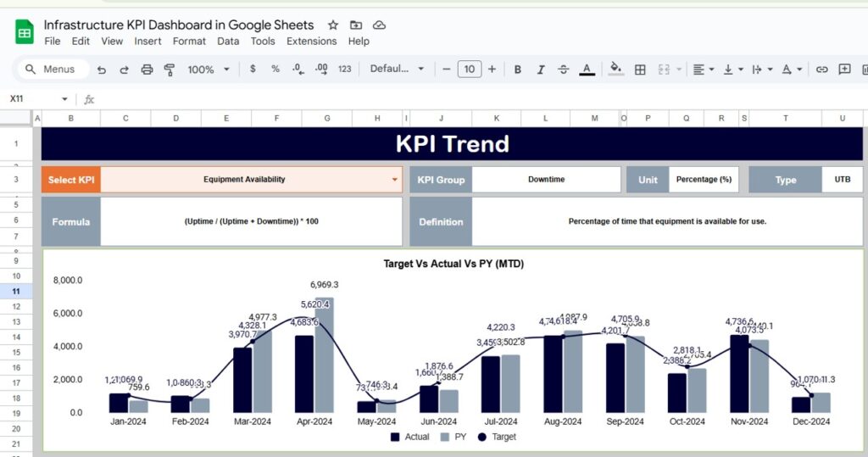The image size is (868, 457).
Task: Open the Insert menu
Action: (x=147, y=41)
